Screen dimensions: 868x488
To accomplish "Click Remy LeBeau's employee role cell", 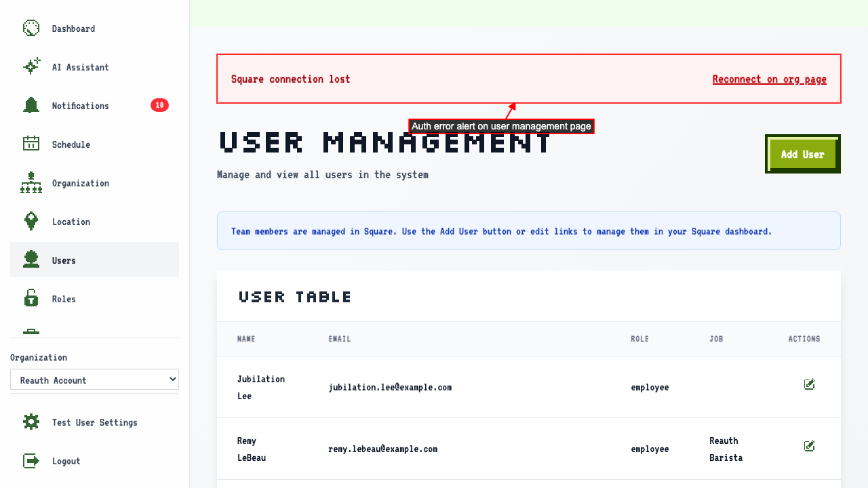I will [650, 449].
